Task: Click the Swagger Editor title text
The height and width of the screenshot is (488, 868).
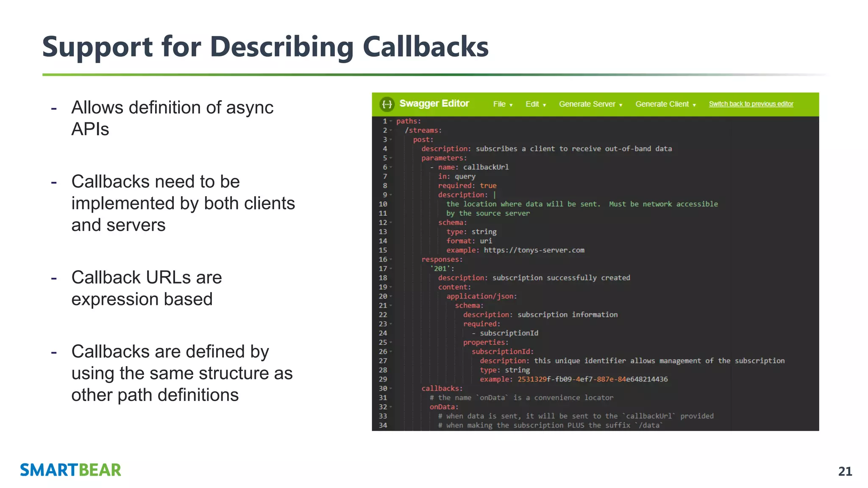Action: pyautogui.click(x=434, y=104)
